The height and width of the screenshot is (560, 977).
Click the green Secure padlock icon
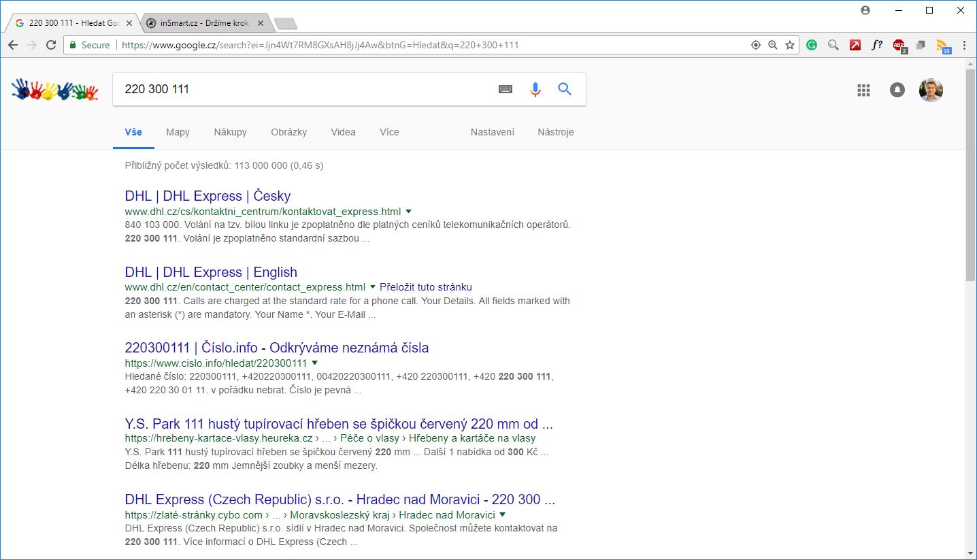[x=73, y=45]
